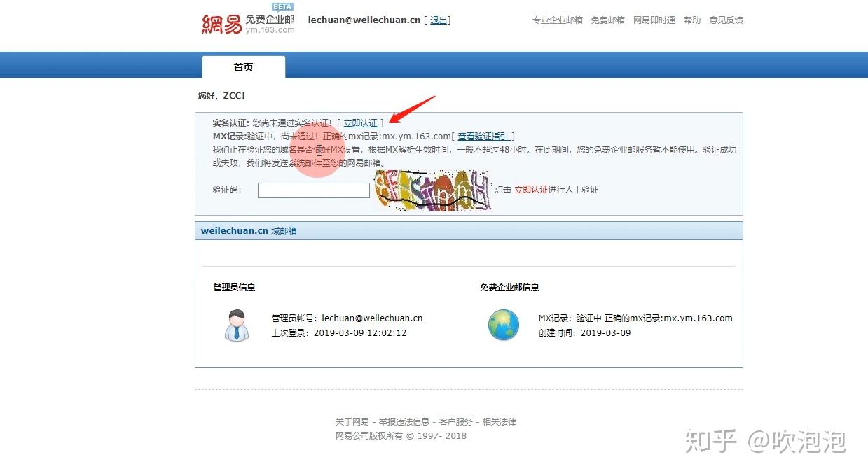Log out via the 退出 link
This screenshot has height=476, width=868.
(439, 20)
